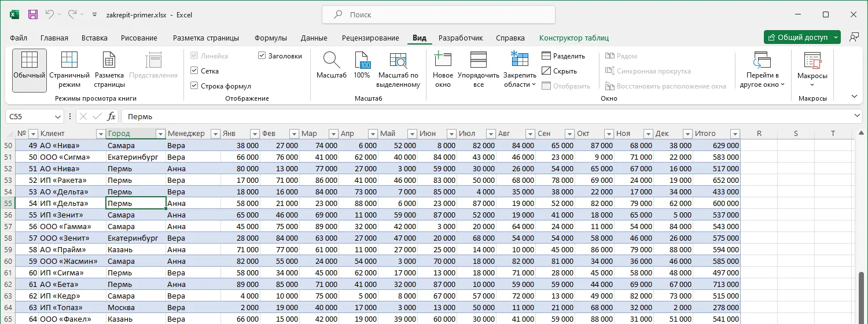Open the Данные tab
868x324 pixels.
click(314, 38)
